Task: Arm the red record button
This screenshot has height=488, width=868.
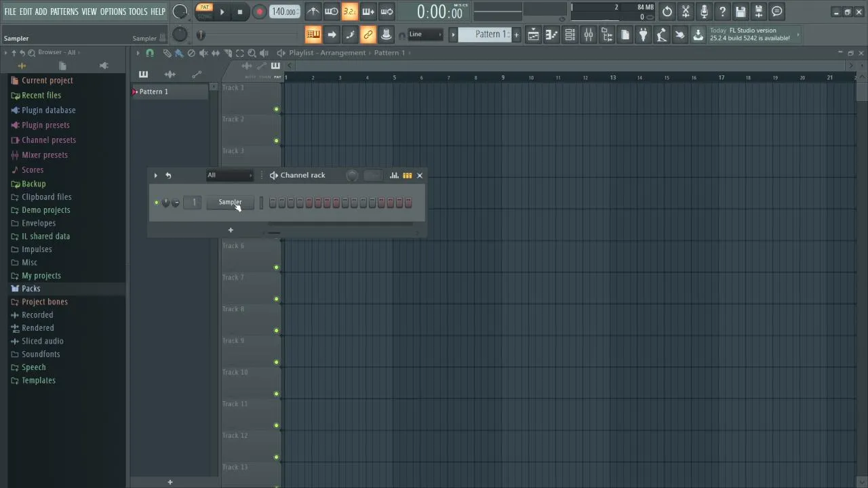Action: (259, 12)
